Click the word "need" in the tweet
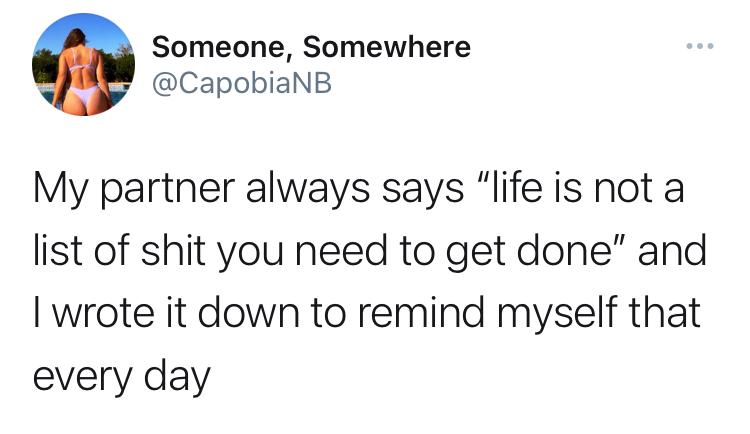750x434 pixels. [x=340, y=251]
